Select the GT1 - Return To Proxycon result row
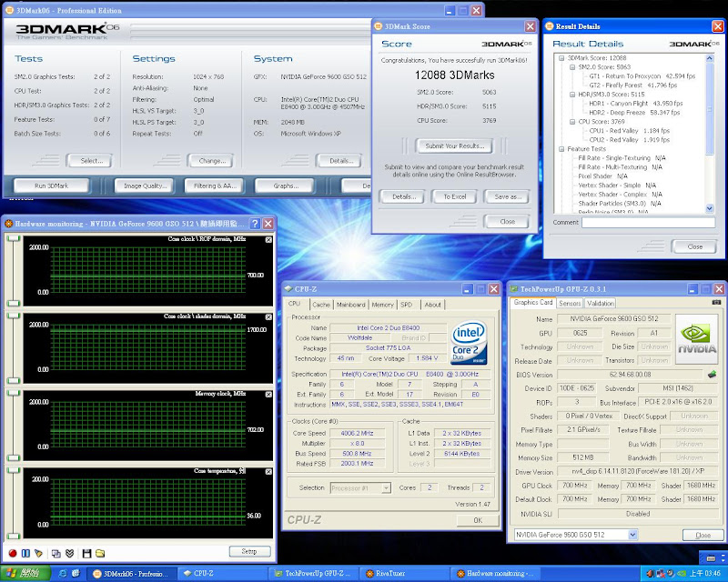Viewport: 728px width, 582px height. coord(642,76)
